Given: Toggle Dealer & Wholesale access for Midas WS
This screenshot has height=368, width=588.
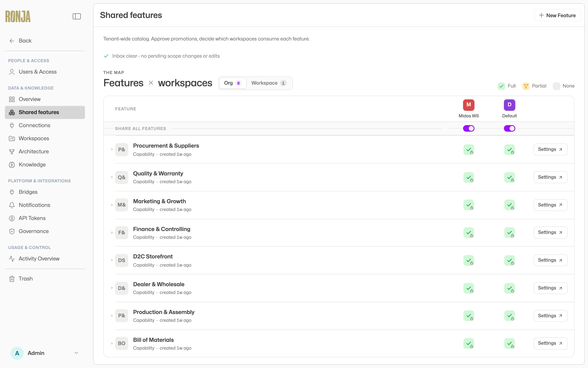Looking at the screenshot, I should (x=469, y=288).
